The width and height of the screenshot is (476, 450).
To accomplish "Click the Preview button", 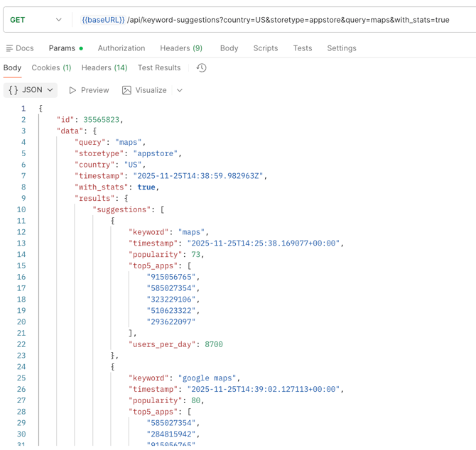I will pos(89,90).
